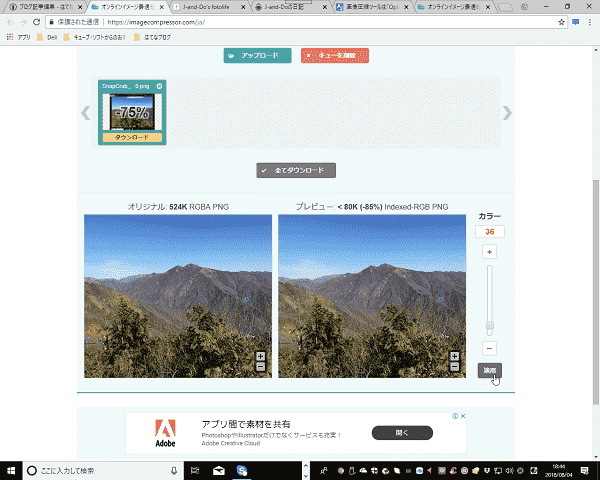This screenshot has height=480, width=600.
Task: Open the アプリ apps bookmark
Action: click(x=18, y=37)
